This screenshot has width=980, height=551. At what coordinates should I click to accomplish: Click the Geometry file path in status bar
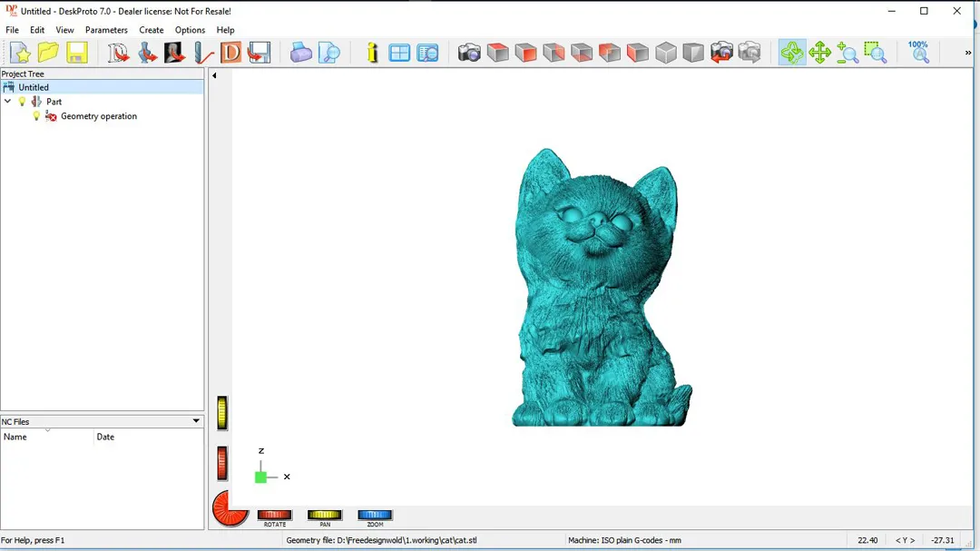tap(381, 540)
